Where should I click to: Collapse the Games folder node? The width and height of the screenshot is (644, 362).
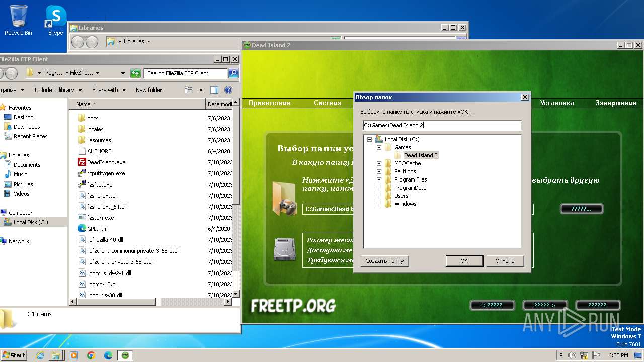tap(379, 148)
